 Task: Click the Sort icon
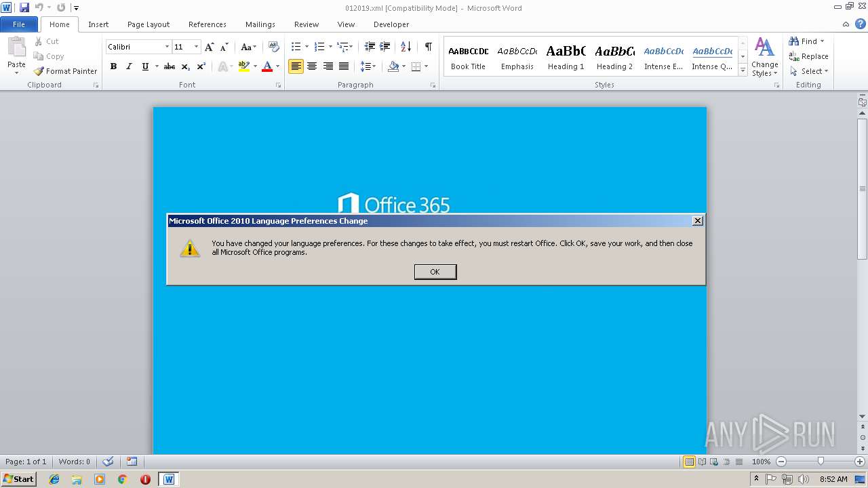(x=406, y=47)
